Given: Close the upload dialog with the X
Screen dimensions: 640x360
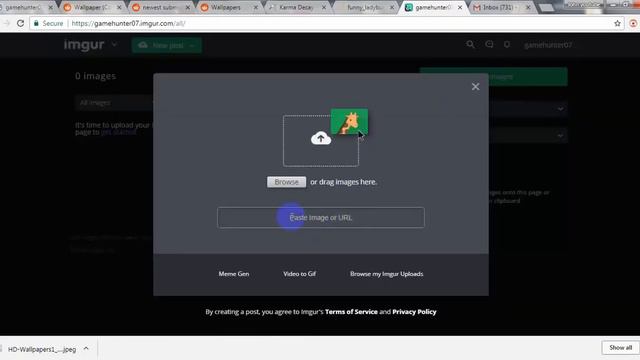Looking at the screenshot, I should point(475,87).
